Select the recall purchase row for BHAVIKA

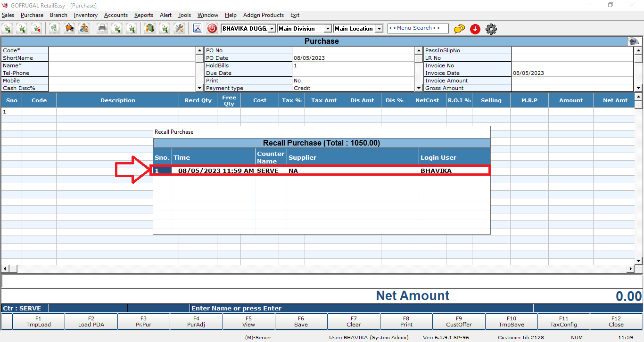[322, 171]
